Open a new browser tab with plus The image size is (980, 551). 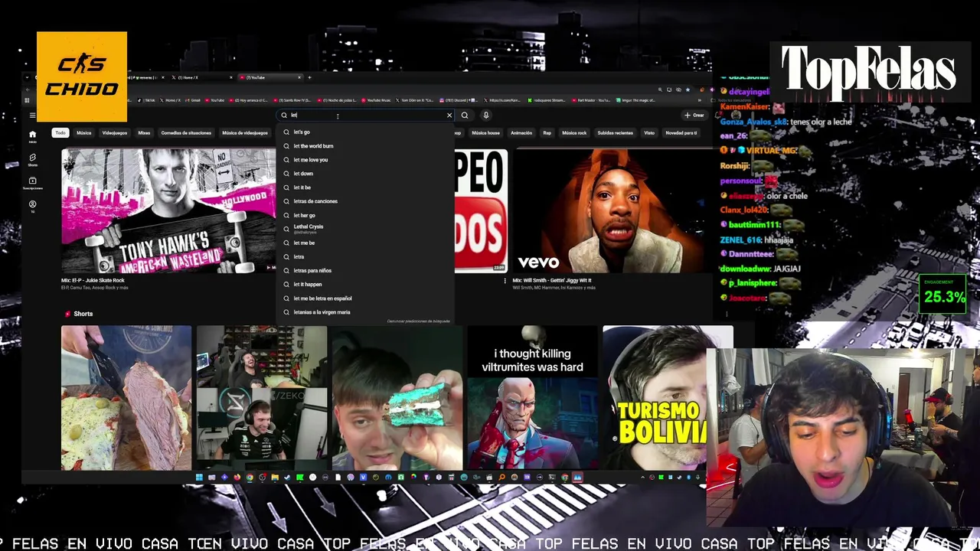(309, 77)
